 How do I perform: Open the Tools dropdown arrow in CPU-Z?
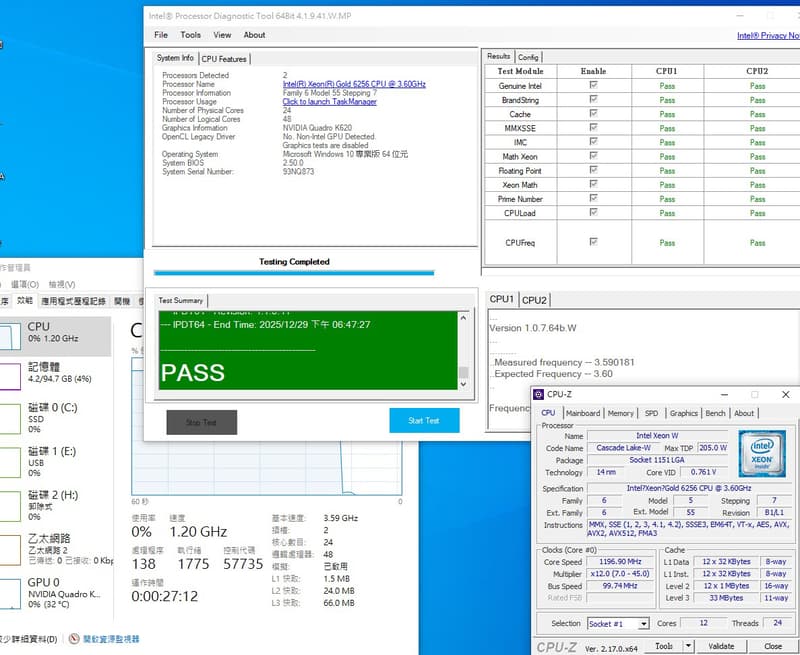click(688, 646)
